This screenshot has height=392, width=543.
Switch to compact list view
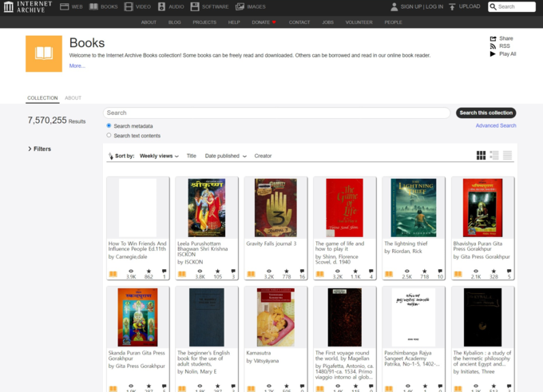click(x=507, y=156)
